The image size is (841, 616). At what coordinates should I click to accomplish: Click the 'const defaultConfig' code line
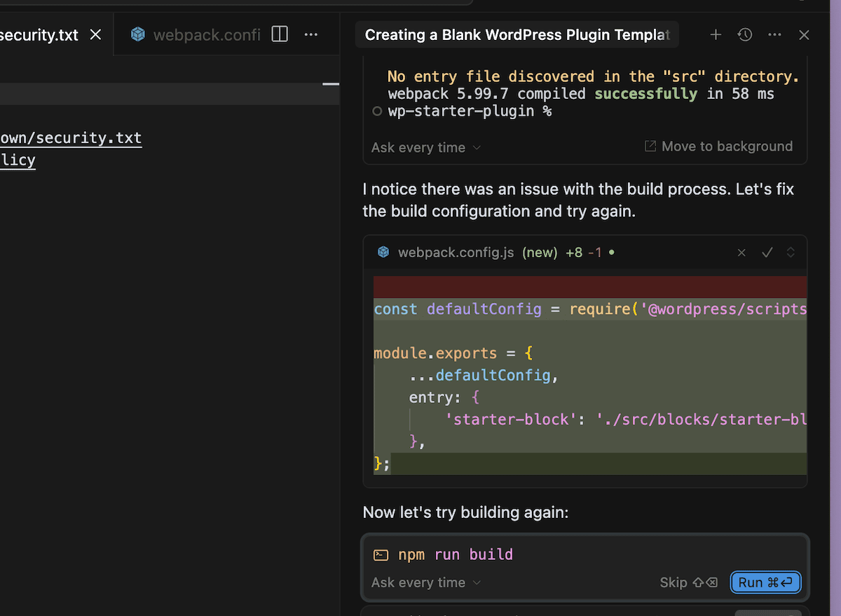click(590, 309)
